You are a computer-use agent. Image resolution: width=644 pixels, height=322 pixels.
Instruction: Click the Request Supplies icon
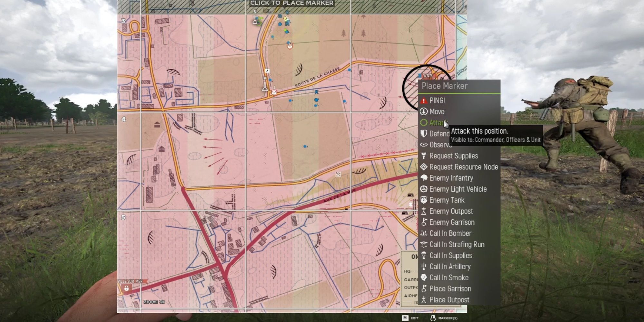coord(424,156)
